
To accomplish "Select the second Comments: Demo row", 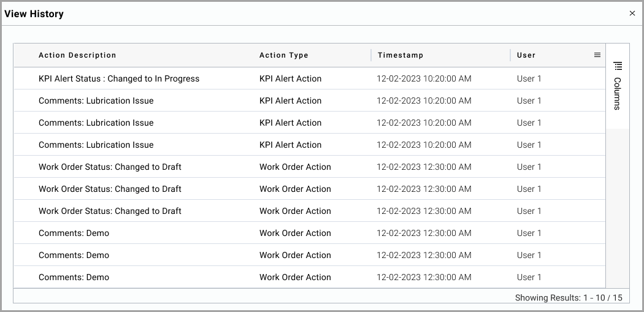I will click(x=310, y=255).
